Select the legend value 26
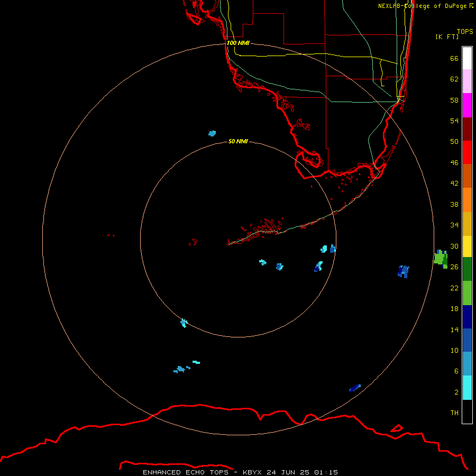Image resolution: width=476 pixels, height=476 pixels. [454, 267]
